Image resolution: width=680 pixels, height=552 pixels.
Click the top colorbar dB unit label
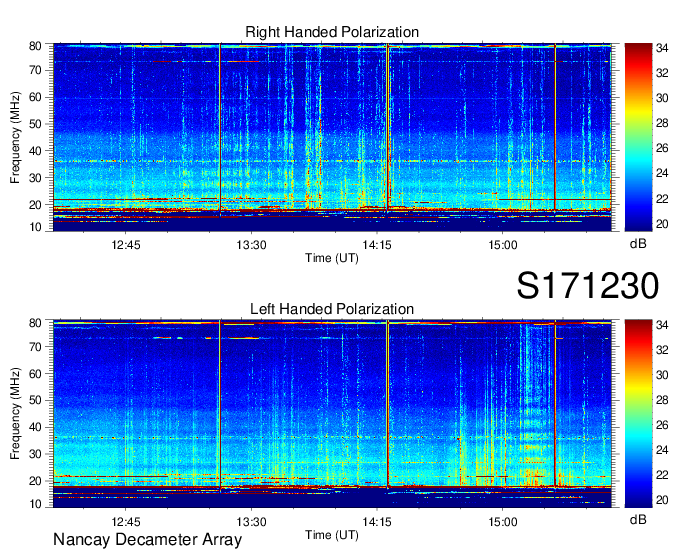pos(638,244)
